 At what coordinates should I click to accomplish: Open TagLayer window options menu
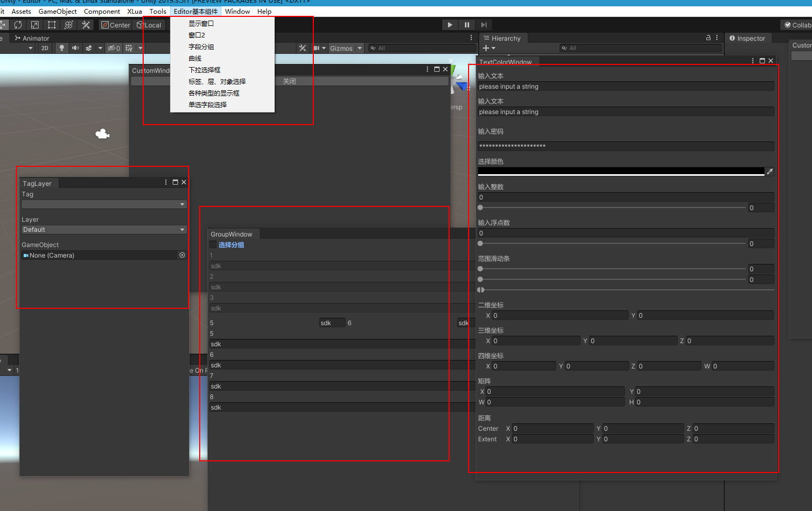(166, 182)
